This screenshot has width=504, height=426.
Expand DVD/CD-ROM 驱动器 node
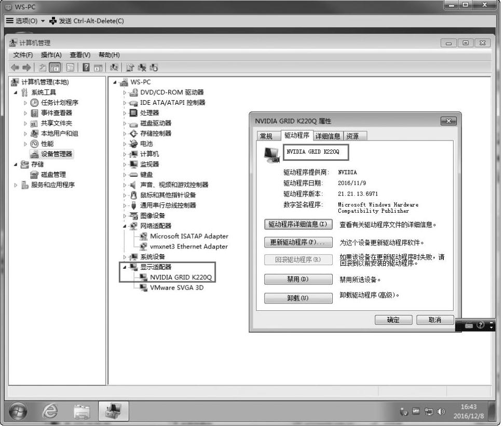(125, 92)
